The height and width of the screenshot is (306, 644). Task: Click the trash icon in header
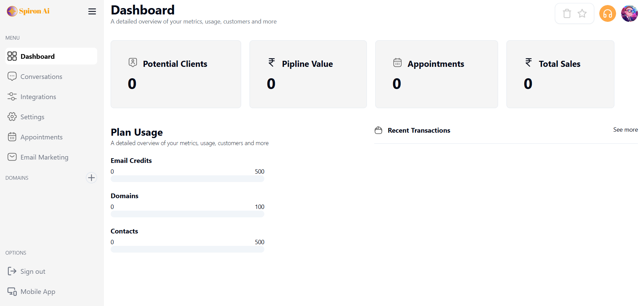click(567, 13)
